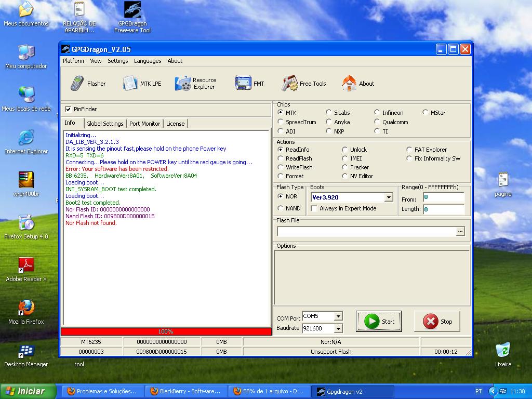Click the 'MT6235' status bar cell
Image resolution: width=532 pixels, height=399 pixels.
(x=91, y=342)
